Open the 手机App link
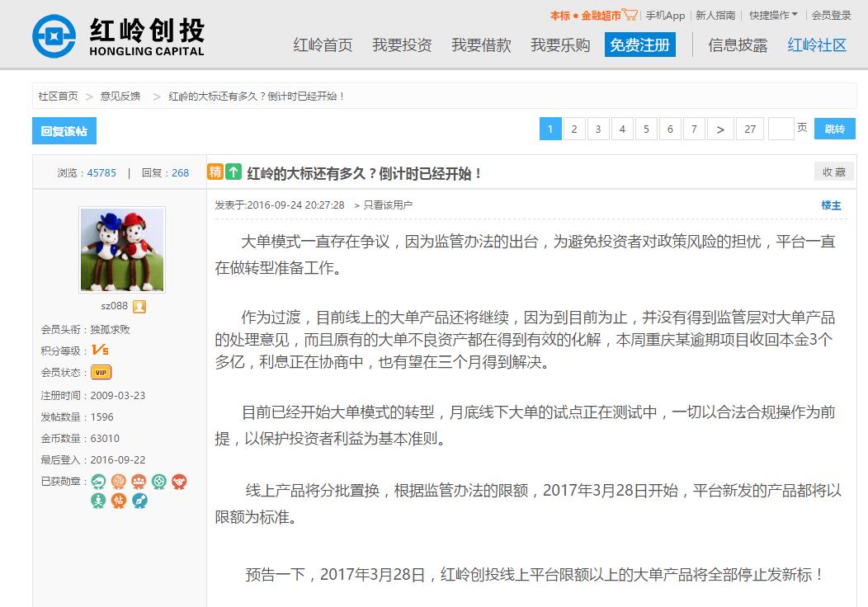Image resolution: width=868 pixels, height=607 pixels. pyautogui.click(x=665, y=16)
